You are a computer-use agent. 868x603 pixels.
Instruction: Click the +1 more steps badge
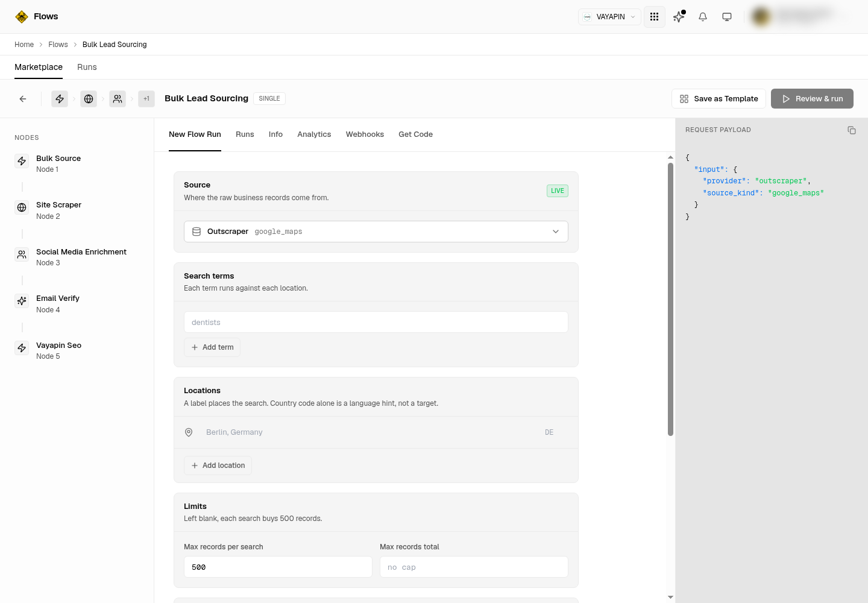pos(146,99)
